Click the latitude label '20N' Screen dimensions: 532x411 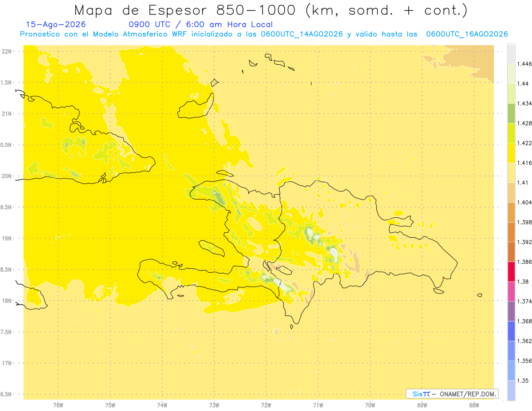[7, 176]
